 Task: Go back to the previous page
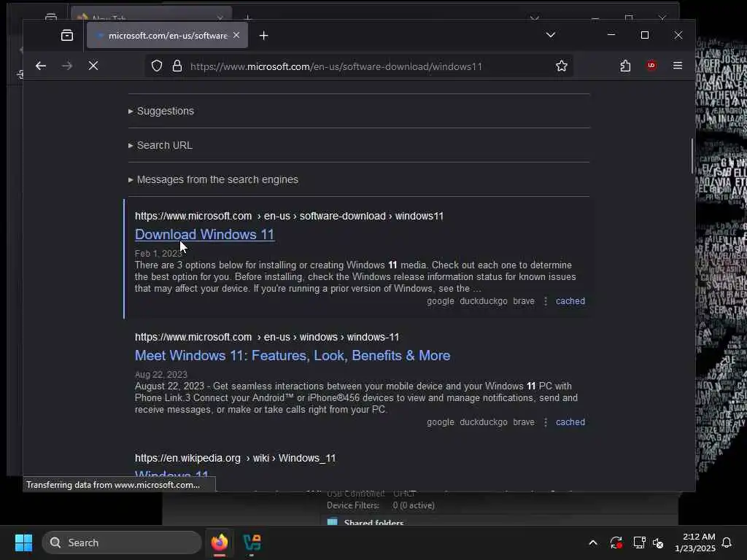[41, 66]
